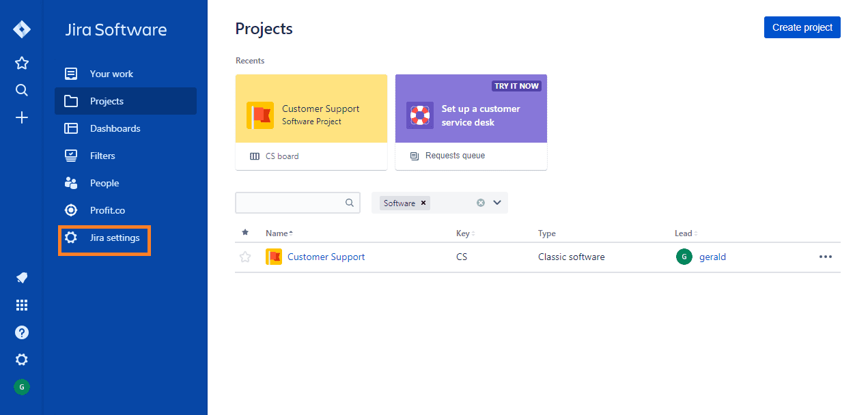The image size is (868, 415).
Task: Open the more actions menu for Customer Support
Action: pyautogui.click(x=826, y=257)
